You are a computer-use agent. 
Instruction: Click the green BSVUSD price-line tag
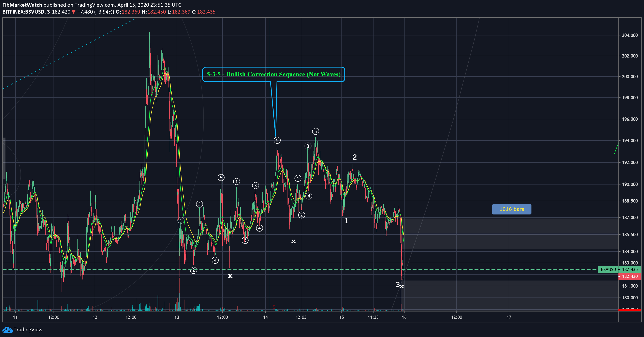tap(608, 270)
